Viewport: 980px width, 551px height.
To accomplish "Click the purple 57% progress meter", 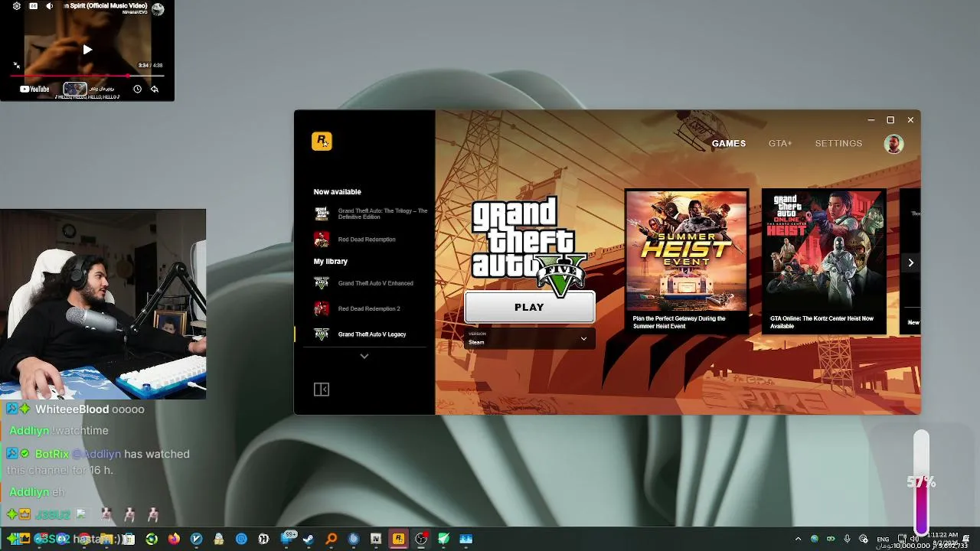I will pos(921,482).
